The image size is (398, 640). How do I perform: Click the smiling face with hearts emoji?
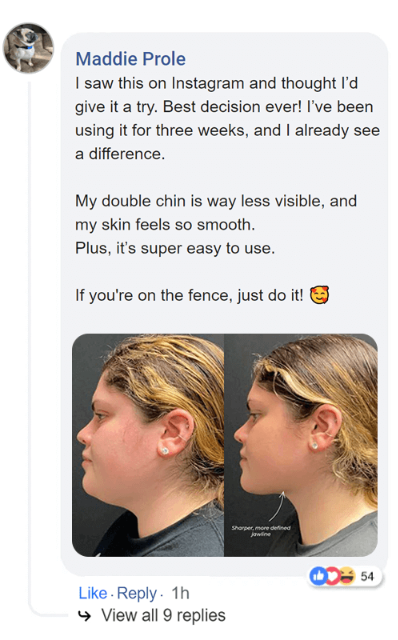click(x=319, y=295)
